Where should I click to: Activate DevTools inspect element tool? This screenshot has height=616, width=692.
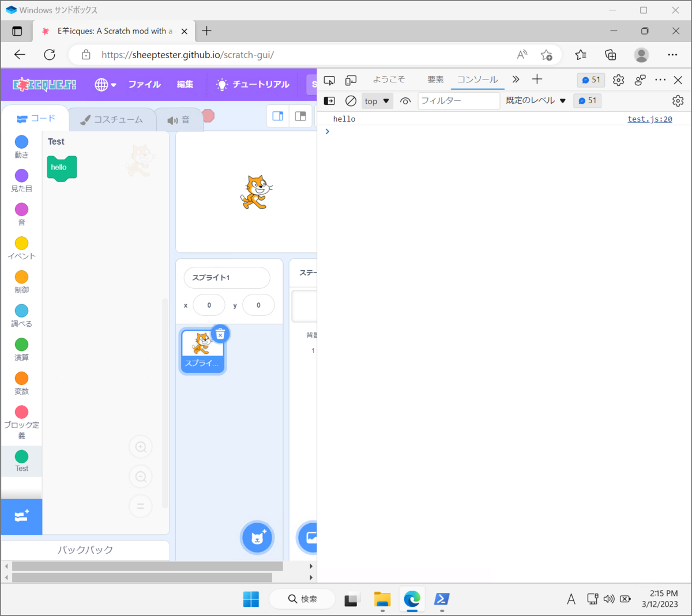(329, 80)
